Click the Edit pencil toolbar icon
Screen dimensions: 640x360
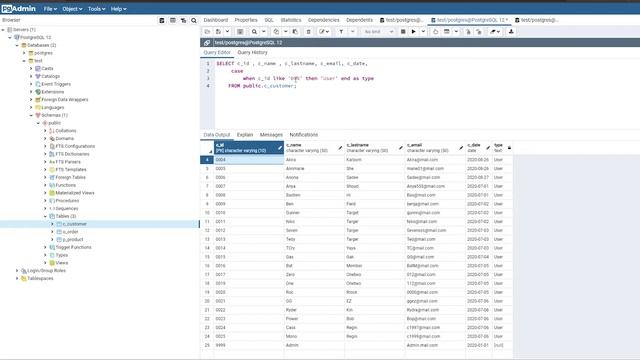point(324,32)
